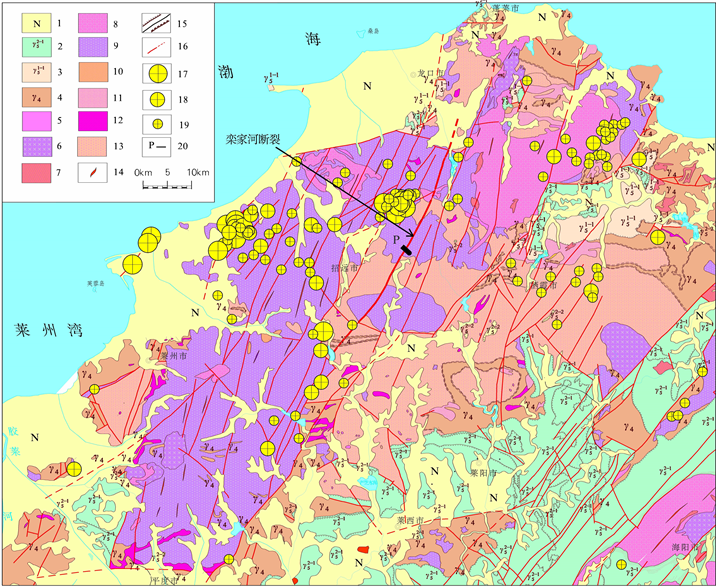The image size is (716, 587).
Task: Click the small circle symbol in legend item 19
Action: click(x=156, y=124)
